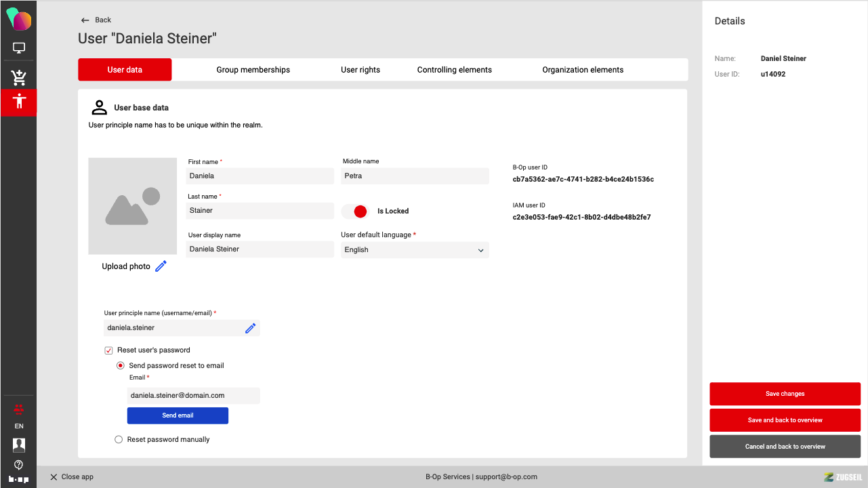This screenshot has width=868, height=488.
Task: Click the monitor icon in the sidebar
Action: [x=19, y=48]
